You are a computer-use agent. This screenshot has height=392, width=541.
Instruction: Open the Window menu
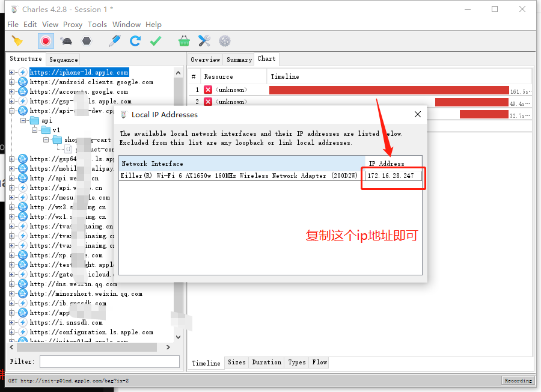pos(126,25)
